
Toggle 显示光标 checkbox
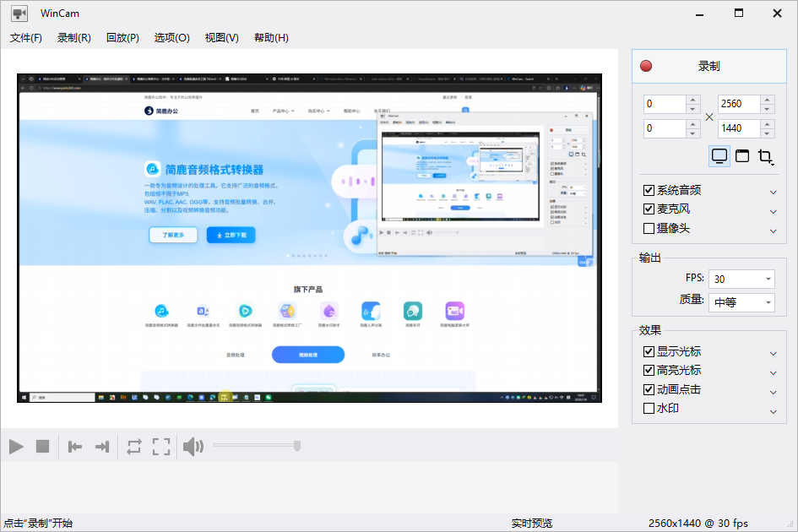pyautogui.click(x=649, y=351)
